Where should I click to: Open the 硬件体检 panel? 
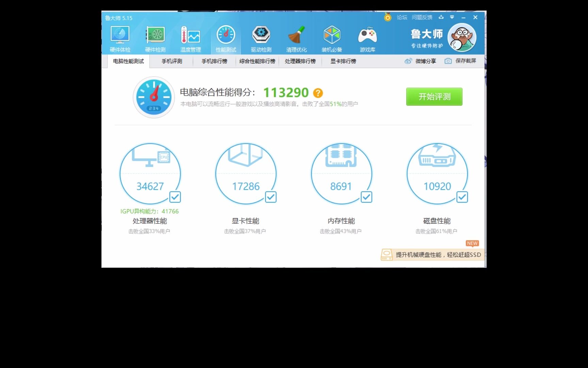pyautogui.click(x=120, y=38)
